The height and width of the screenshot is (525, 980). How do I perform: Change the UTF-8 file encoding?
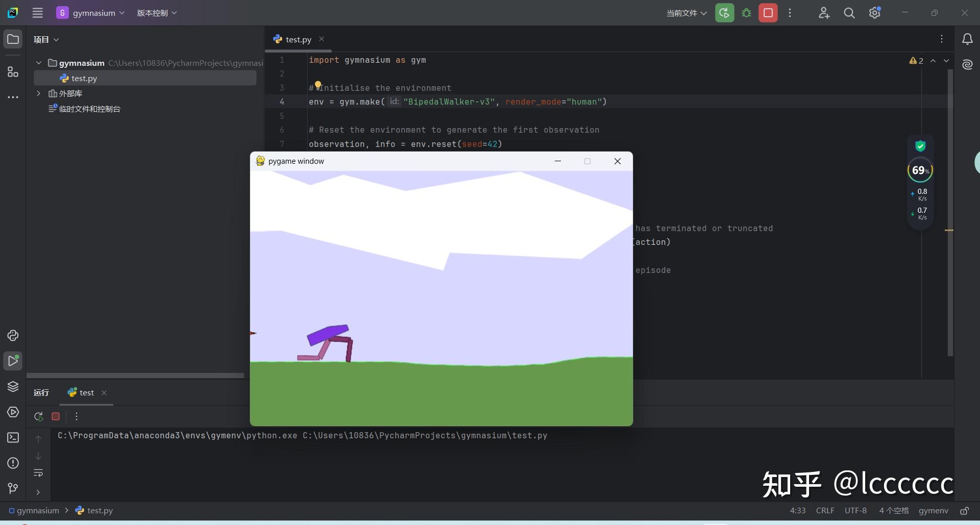[x=855, y=510]
